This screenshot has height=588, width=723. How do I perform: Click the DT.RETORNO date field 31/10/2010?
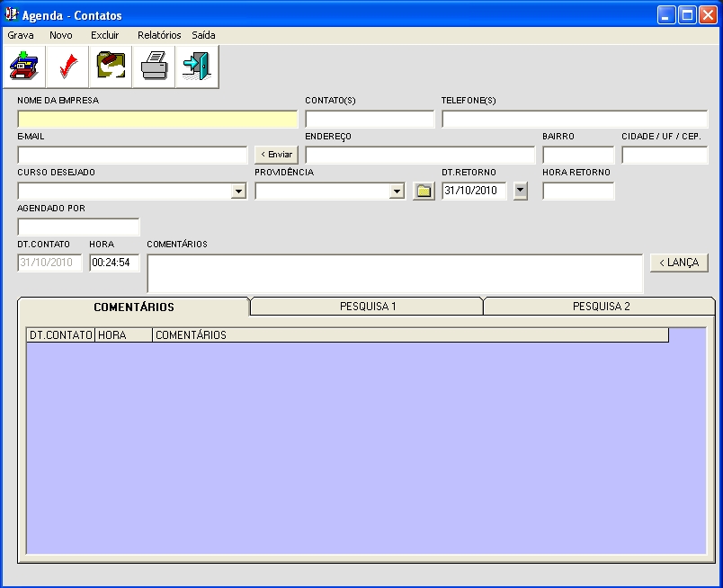[x=474, y=191]
